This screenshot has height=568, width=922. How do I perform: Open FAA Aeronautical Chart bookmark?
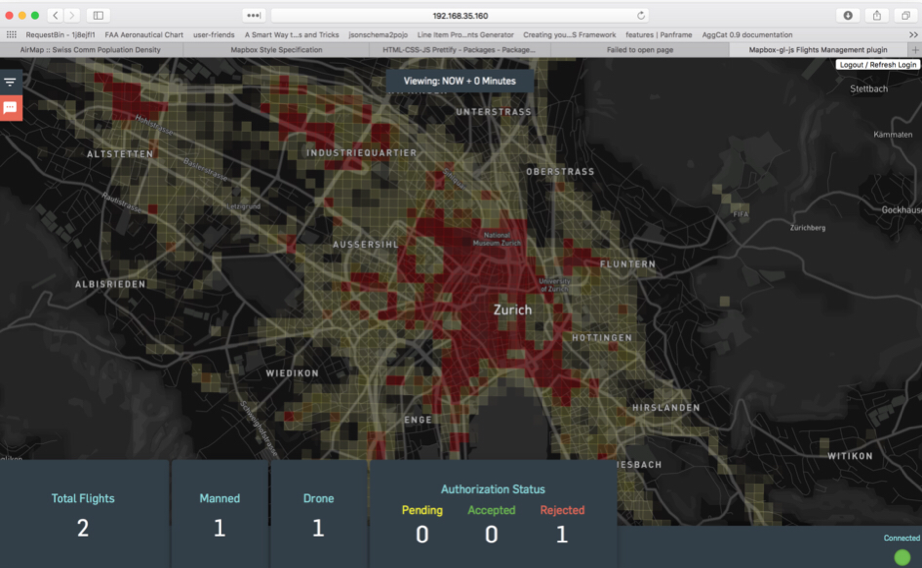click(144, 35)
